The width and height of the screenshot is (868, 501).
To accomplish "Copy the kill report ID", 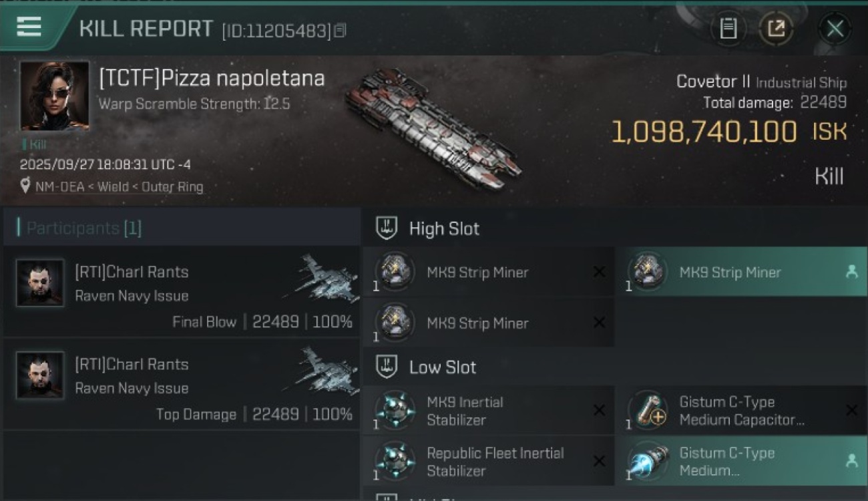I will [341, 31].
